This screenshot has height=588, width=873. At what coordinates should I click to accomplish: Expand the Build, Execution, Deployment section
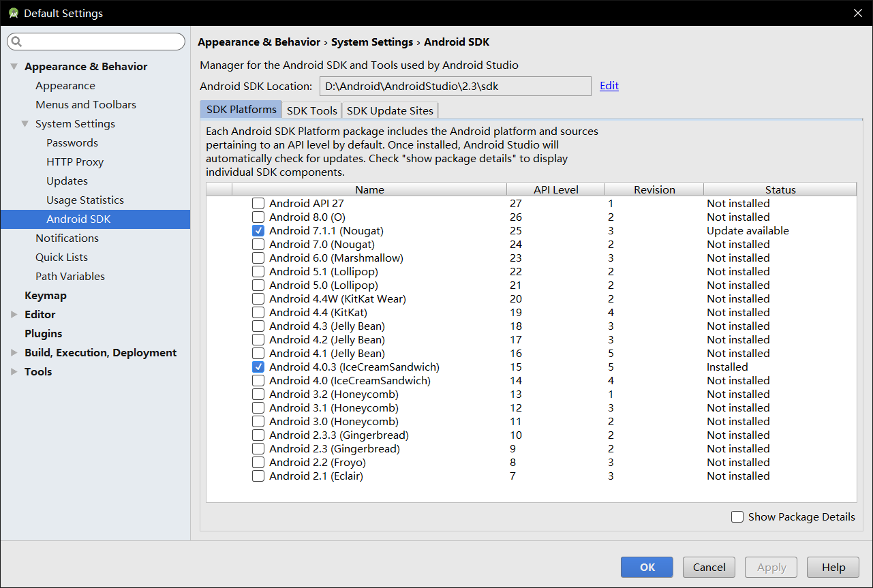[x=14, y=353]
